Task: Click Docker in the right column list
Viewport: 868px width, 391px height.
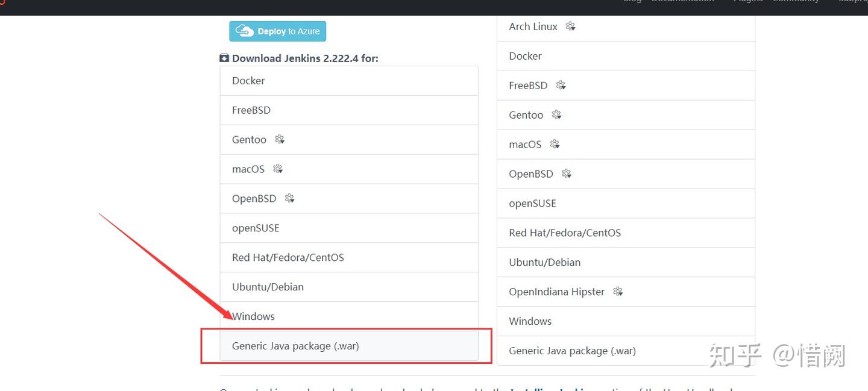Action: pos(525,56)
